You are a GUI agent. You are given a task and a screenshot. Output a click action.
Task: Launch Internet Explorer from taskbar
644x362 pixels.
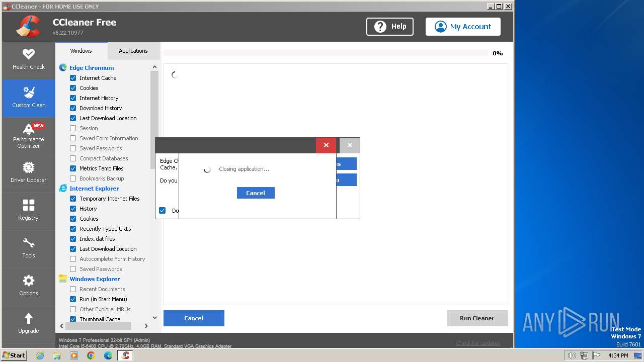click(x=40, y=355)
